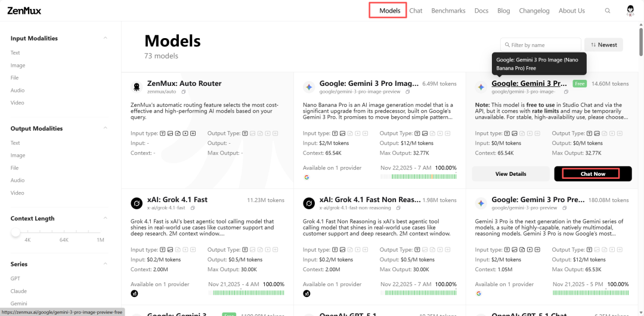Go to the Benchmarks nav tab
This screenshot has width=644, height=316.
pos(448,11)
